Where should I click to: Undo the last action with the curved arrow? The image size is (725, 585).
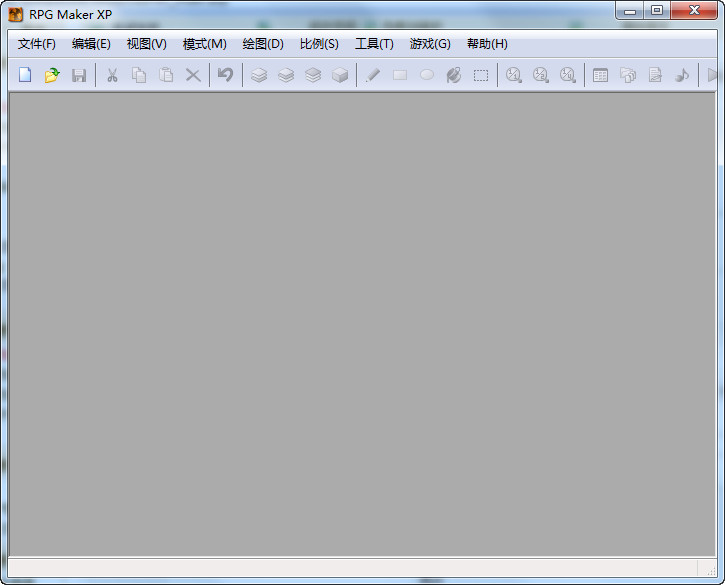[226, 75]
